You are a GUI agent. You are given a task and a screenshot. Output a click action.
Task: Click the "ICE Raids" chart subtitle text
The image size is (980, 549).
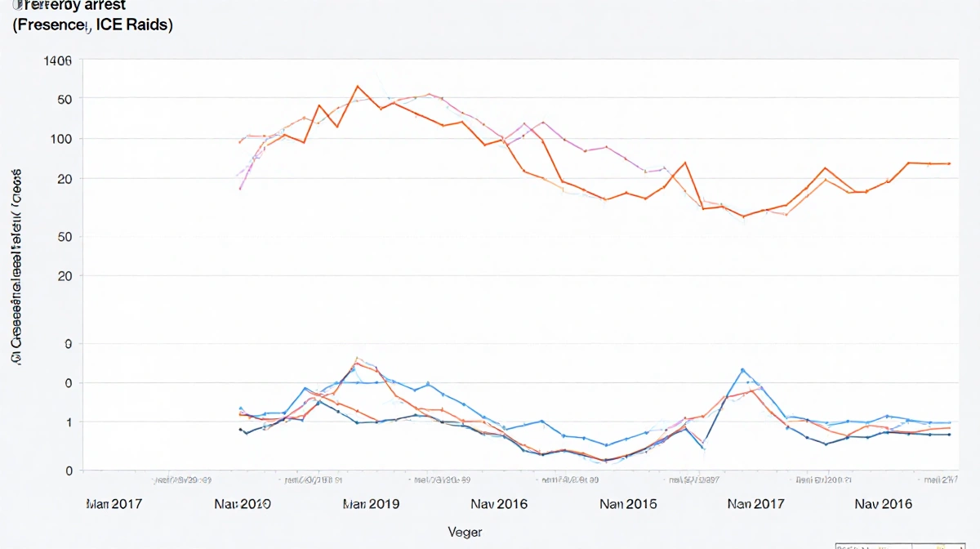coord(134,25)
